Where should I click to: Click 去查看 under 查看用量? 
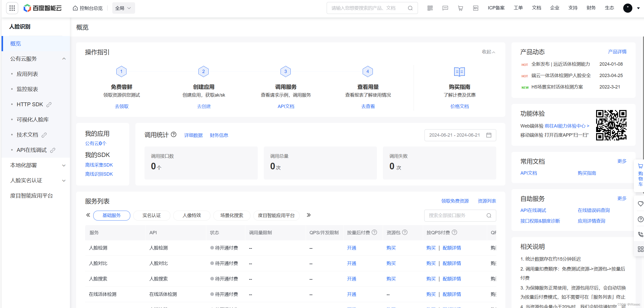[368, 106]
